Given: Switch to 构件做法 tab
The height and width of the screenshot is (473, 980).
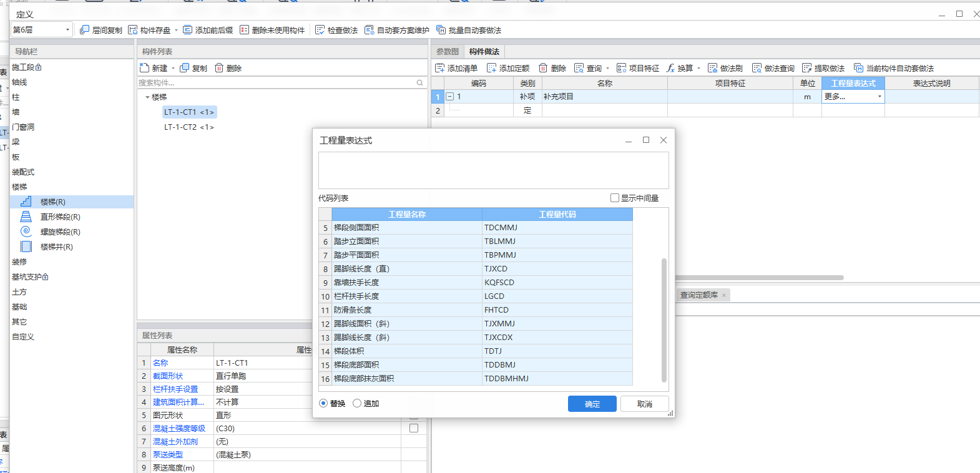Looking at the screenshot, I should [x=484, y=51].
